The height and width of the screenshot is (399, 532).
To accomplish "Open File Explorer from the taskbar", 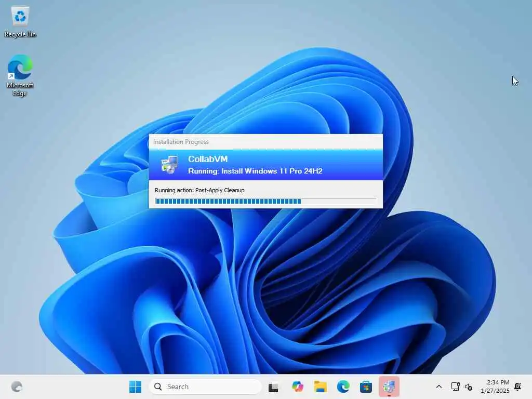I will pos(320,387).
